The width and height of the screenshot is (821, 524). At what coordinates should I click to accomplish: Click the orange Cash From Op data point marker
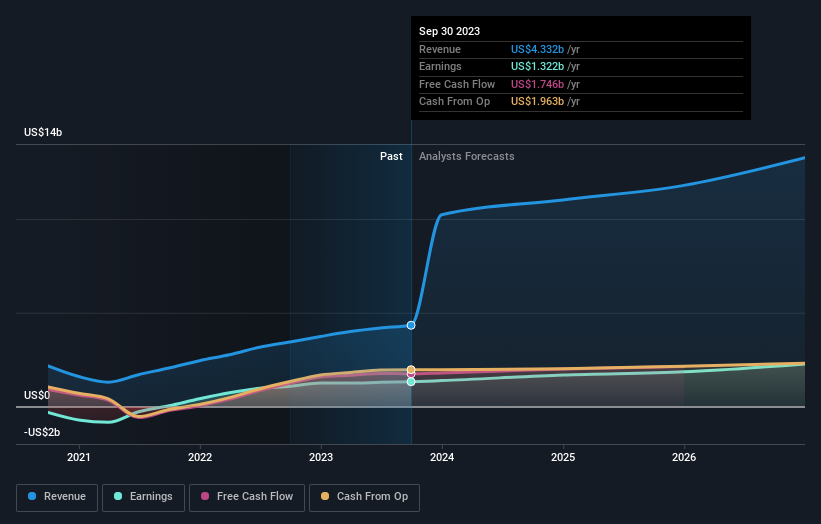pyautogui.click(x=411, y=370)
